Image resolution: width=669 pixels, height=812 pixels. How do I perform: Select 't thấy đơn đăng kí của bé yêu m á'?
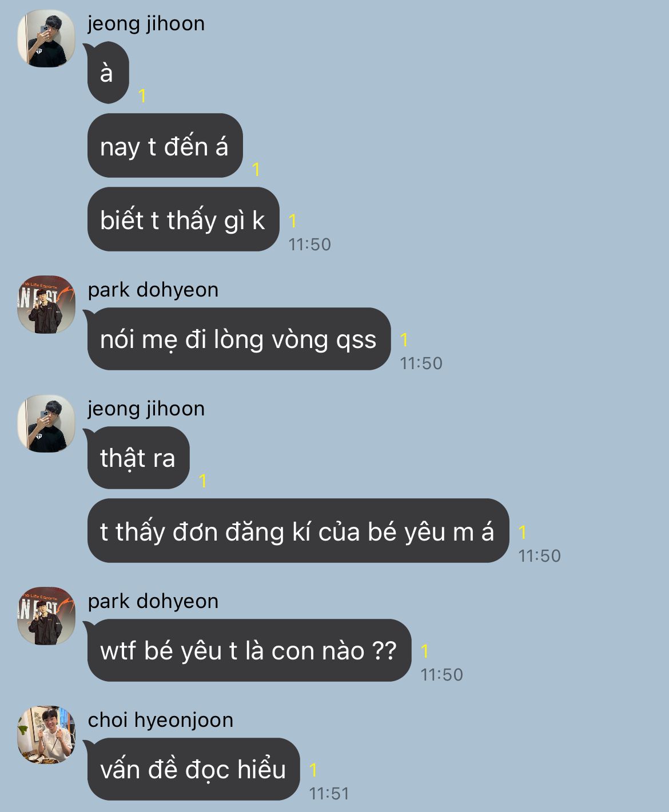[x=298, y=531]
